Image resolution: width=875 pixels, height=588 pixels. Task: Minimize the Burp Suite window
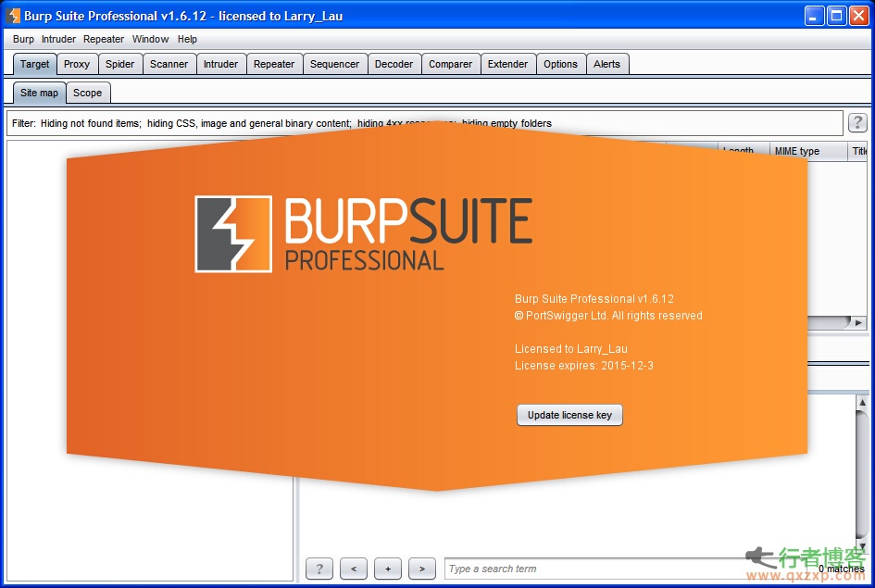click(814, 16)
